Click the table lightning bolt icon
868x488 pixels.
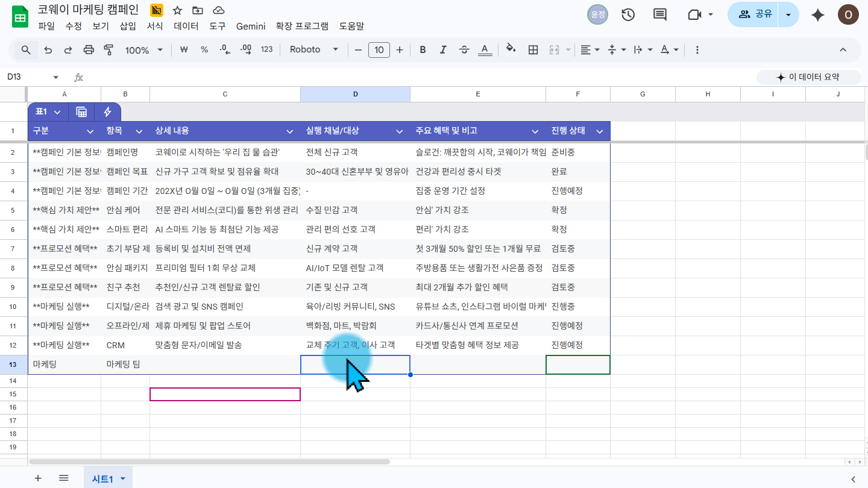coord(107,112)
